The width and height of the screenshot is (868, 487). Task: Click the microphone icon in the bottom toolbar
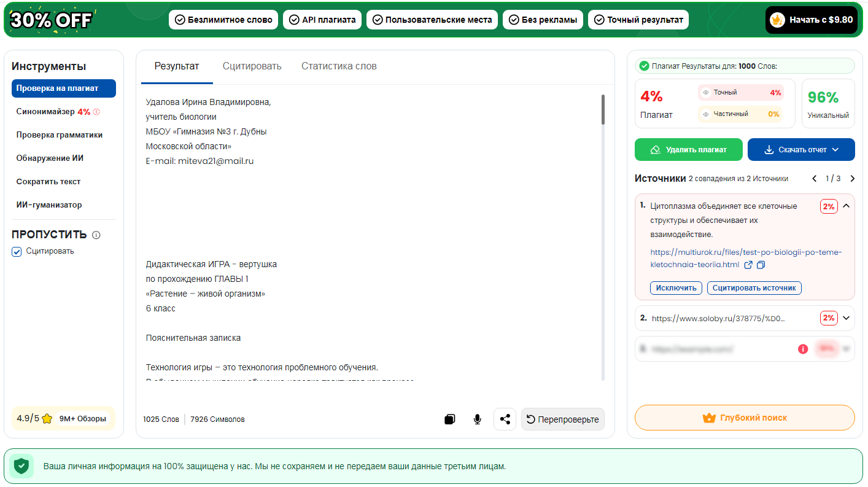coord(477,419)
